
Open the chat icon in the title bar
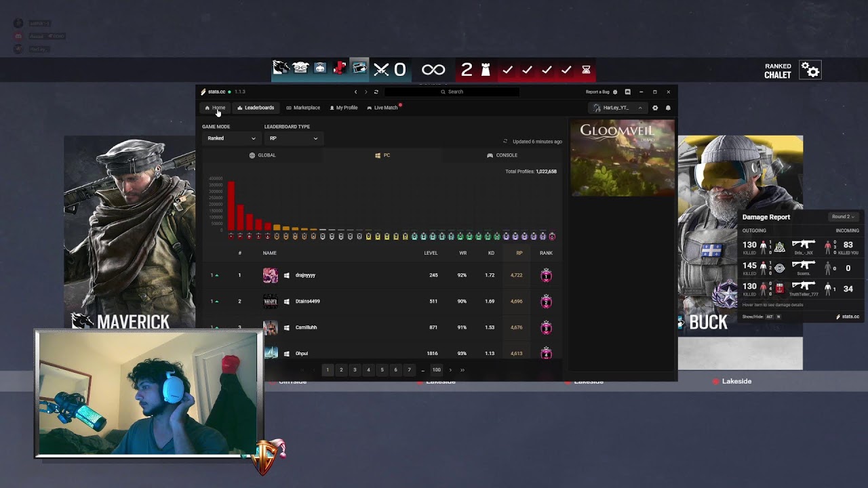pyautogui.click(x=627, y=91)
